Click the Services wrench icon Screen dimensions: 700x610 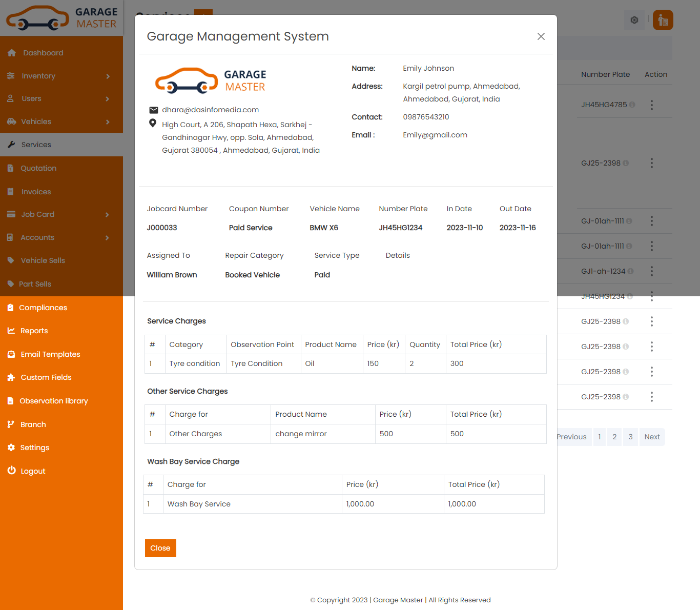pyautogui.click(x=11, y=145)
